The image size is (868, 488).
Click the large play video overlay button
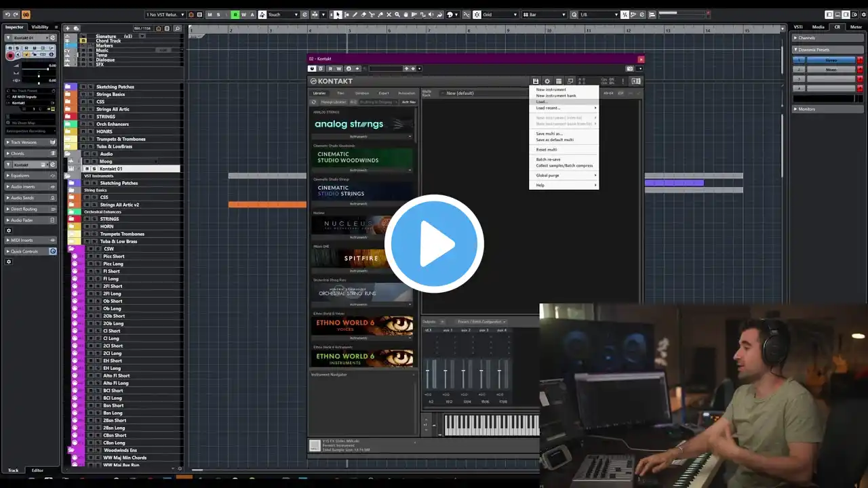point(434,244)
